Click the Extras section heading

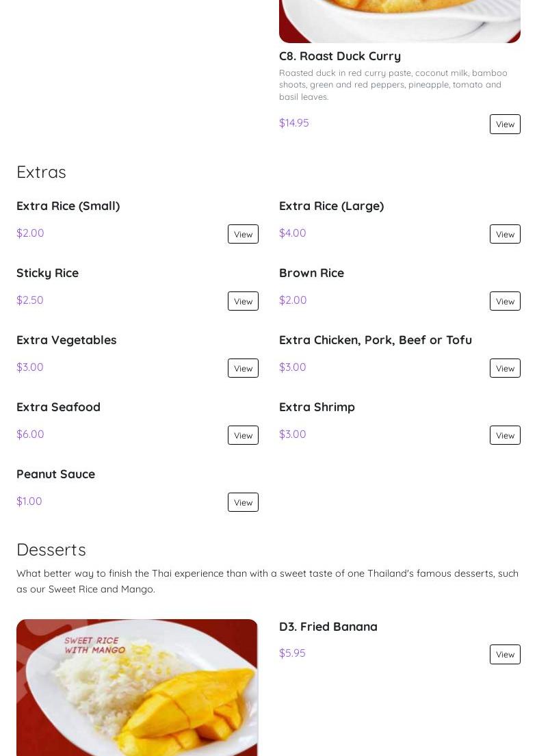pos(41,172)
